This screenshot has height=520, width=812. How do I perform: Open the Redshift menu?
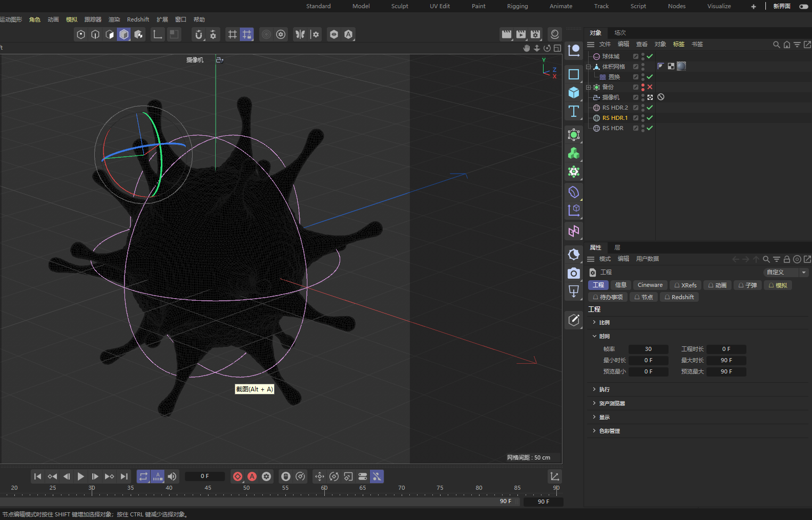pos(138,19)
